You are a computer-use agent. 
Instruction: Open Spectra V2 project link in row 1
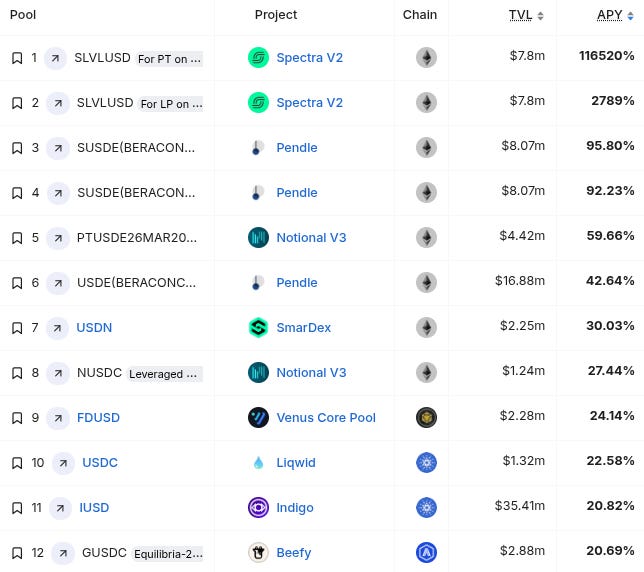point(310,57)
